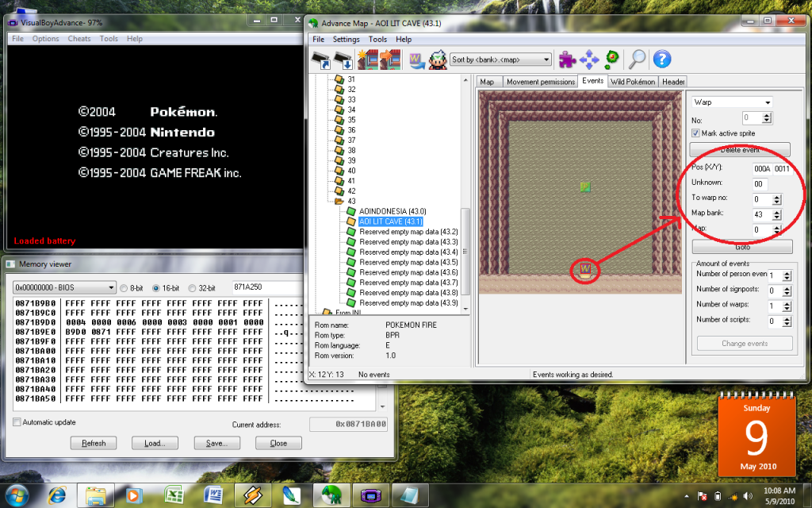
Task: Open the File menu in Advance Map
Action: tap(319, 40)
